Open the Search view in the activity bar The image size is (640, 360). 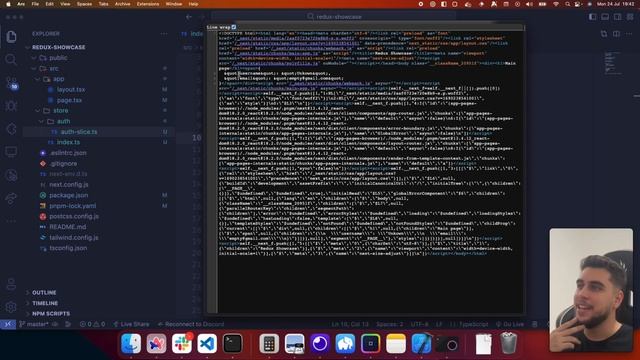[11, 60]
